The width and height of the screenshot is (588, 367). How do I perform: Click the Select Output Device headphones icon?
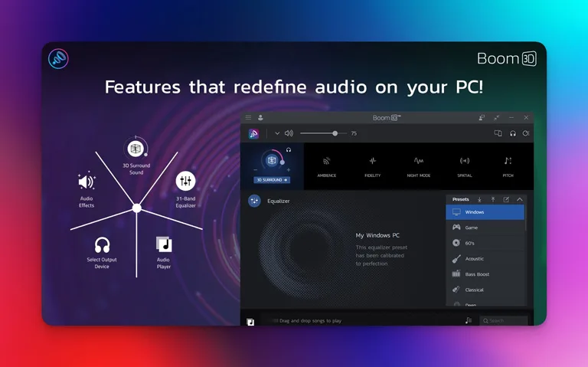[x=102, y=245]
